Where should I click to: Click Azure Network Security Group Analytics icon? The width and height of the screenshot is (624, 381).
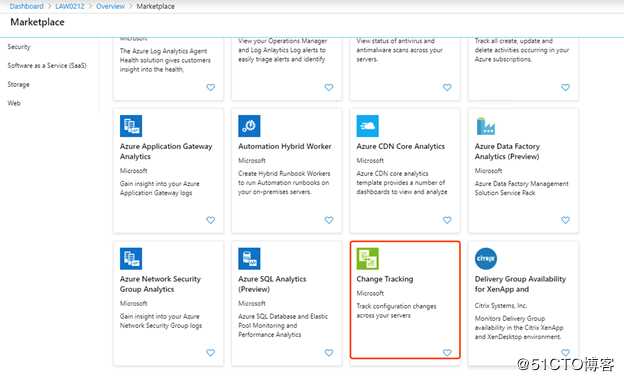[131, 258]
